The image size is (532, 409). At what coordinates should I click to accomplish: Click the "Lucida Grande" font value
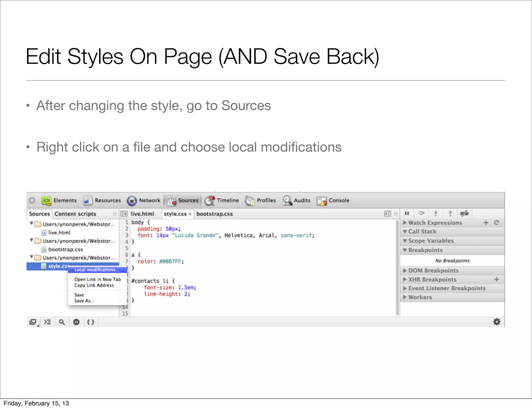(x=195, y=236)
